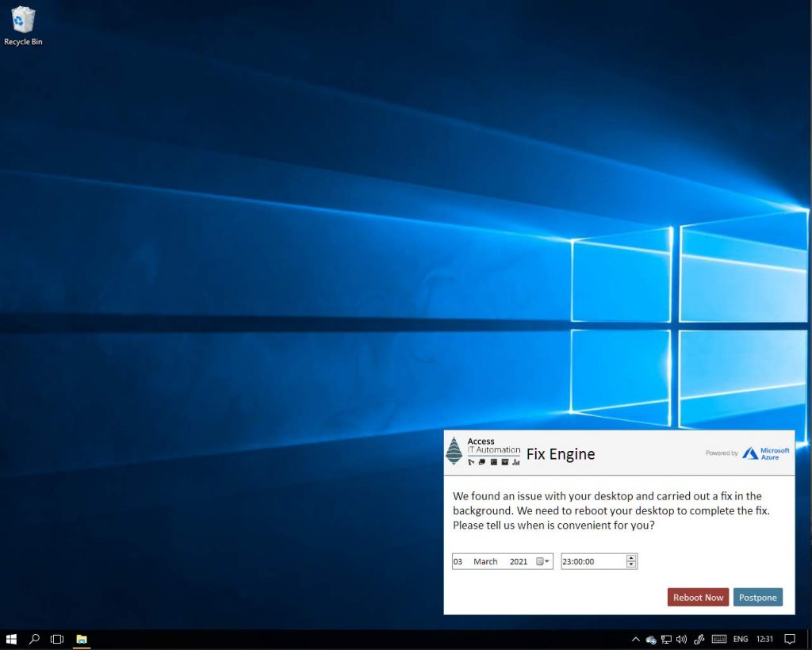Select the month March in the date field
This screenshot has width=812, height=650.
[485, 561]
